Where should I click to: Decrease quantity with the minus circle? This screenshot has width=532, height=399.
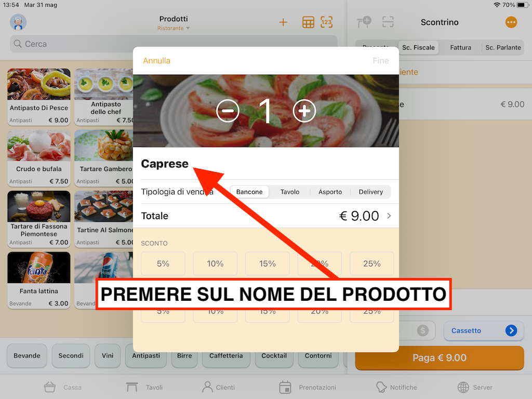[228, 111]
